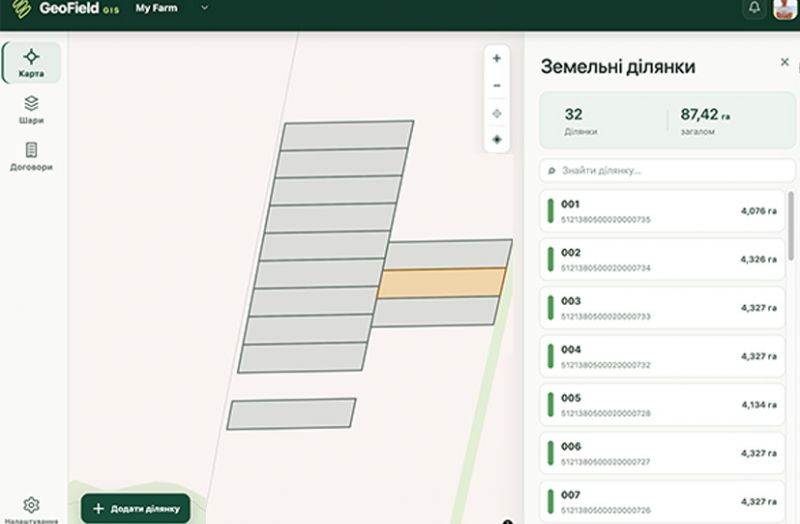The width and height of the screenshot is (800, 524).
Task: Zoom out the map with minus
Action: tap(496, 85)
